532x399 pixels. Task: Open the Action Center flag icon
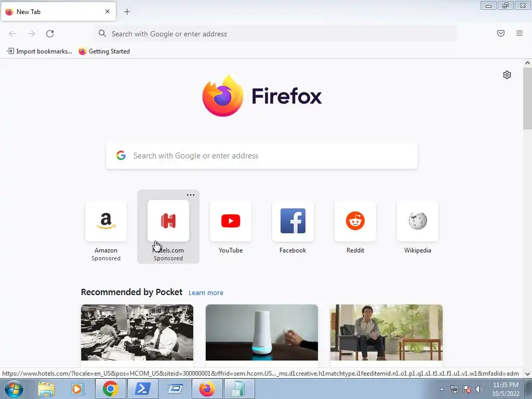click(467, 389)
